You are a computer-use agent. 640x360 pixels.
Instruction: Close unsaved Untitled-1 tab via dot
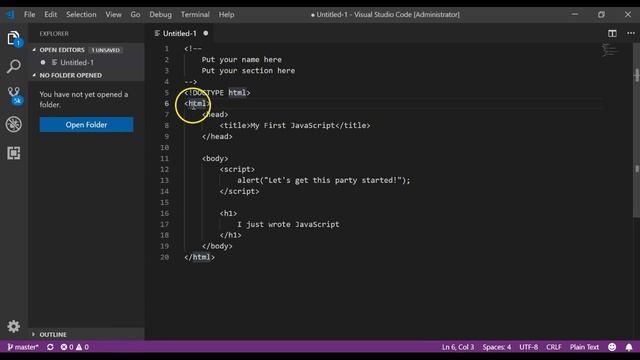coord(206,33)
